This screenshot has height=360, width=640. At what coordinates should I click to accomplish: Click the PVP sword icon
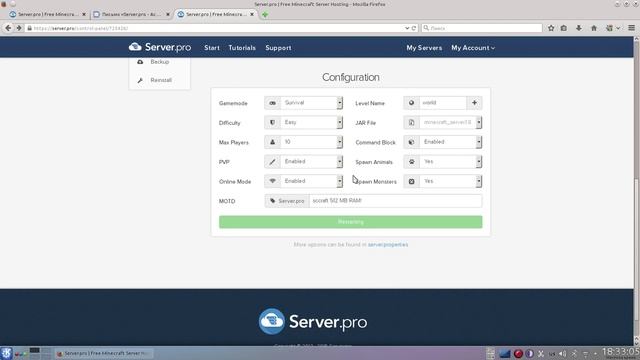click(x=273, y=162)
